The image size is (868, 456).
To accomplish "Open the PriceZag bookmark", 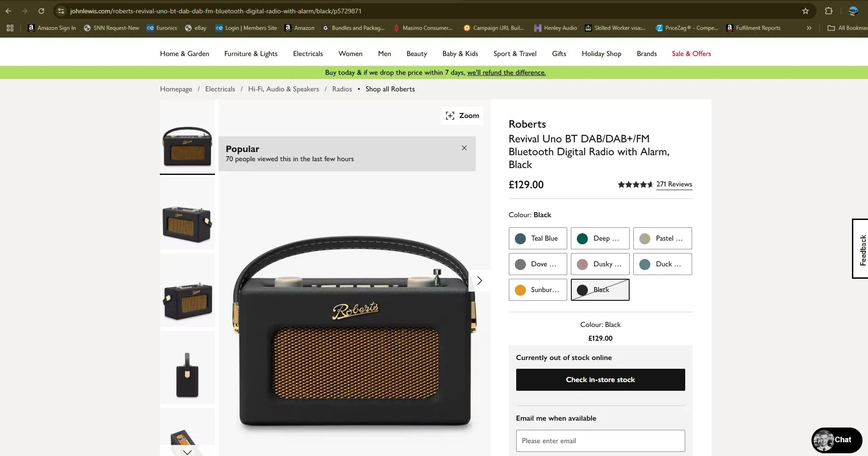I will pyautogui.click(x=687, y=28).
